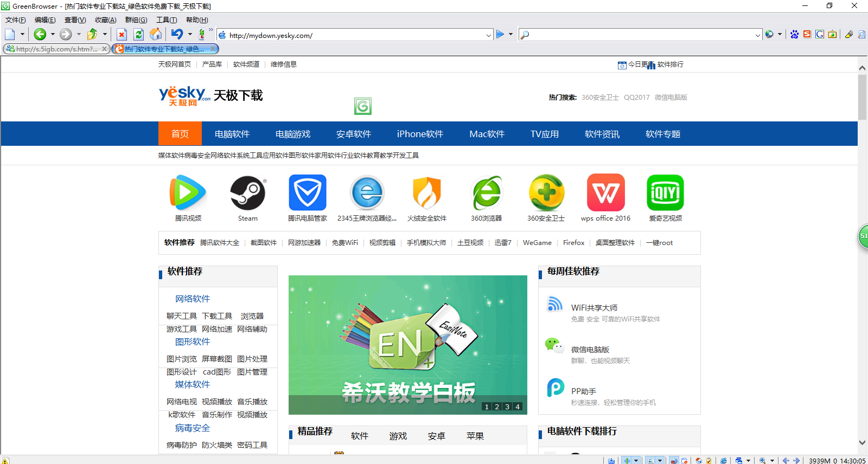868x464 pixels.
Task: Open the wps office 2016 icon
Action: tap(605, 194)
